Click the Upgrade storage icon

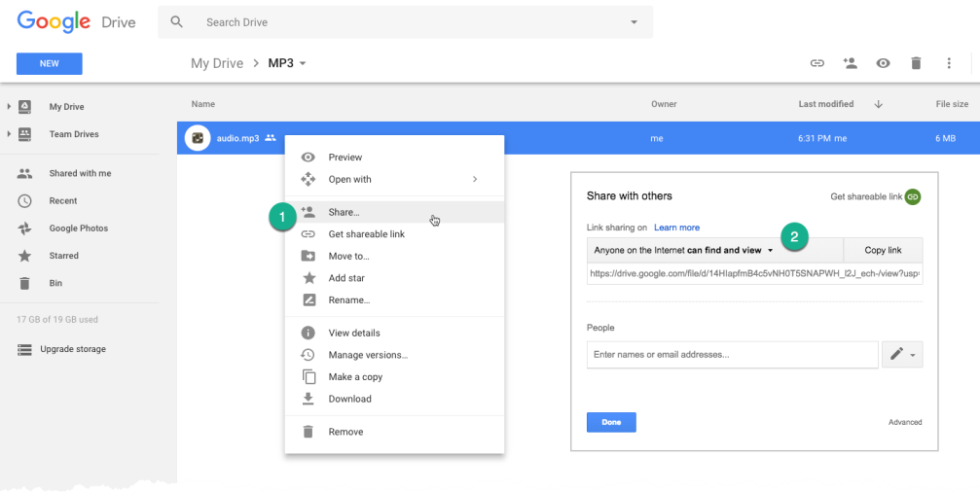tap(24, 350)
